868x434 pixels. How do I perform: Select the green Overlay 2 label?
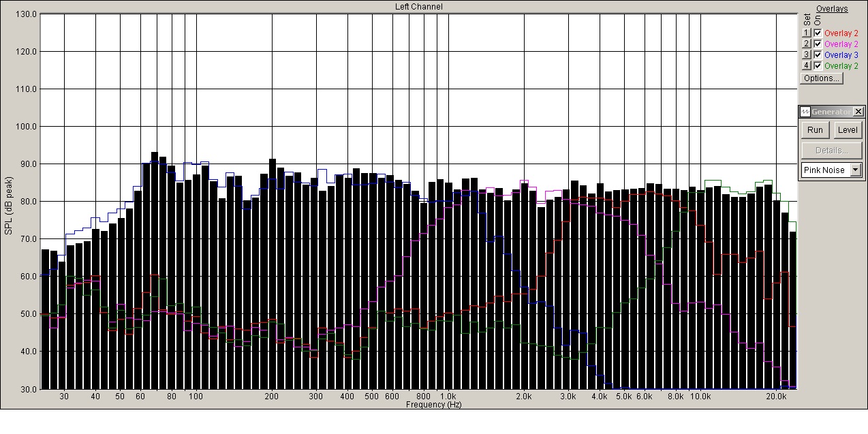coord(841,66)
